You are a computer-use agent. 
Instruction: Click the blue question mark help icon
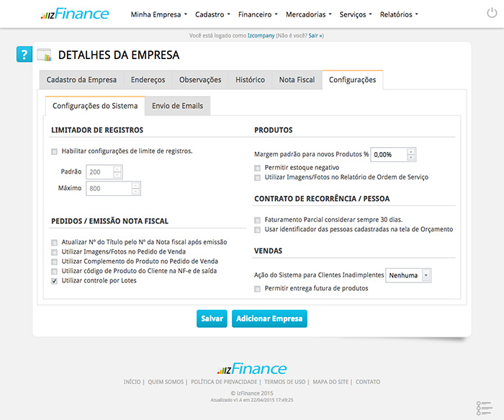click(x=24, y=55)
